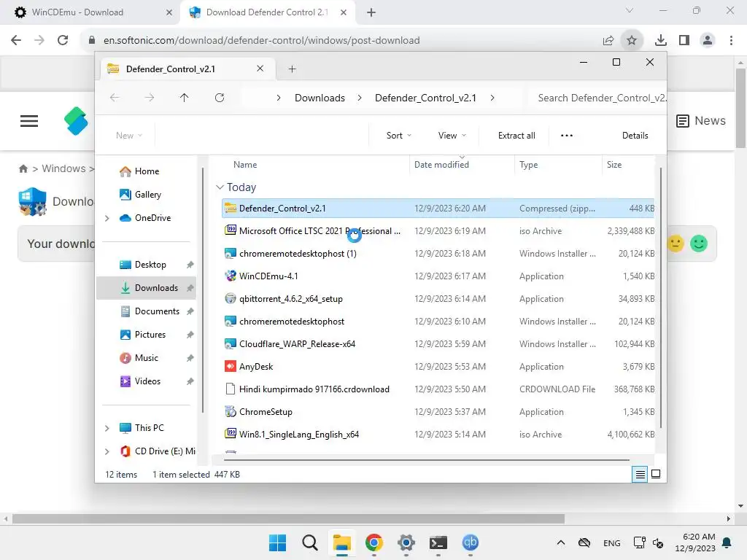Open new Chrome tab
The image size is (747, 560).
point(371,12)
